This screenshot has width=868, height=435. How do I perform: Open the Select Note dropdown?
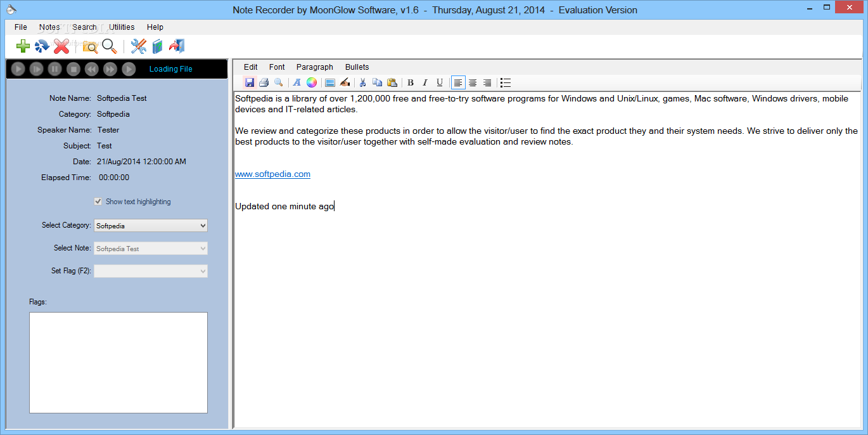pyautogui.click(x=151, y=249)
